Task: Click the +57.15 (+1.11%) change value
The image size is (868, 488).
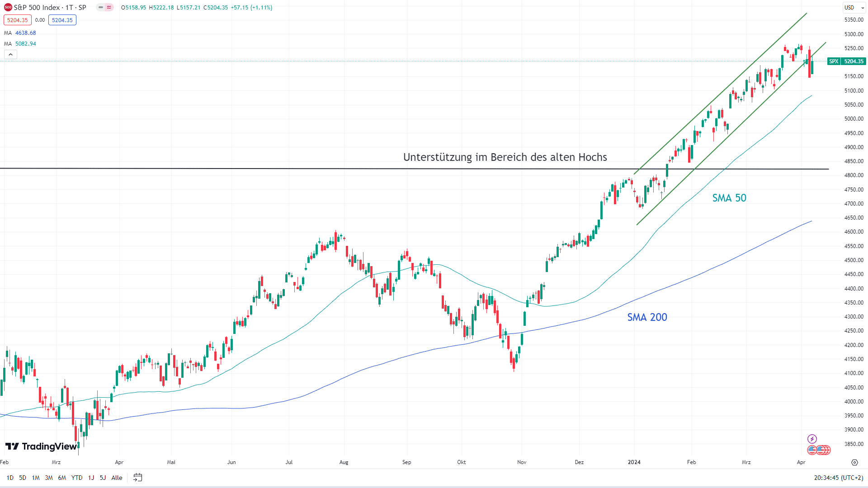Action: coord(251,8)
